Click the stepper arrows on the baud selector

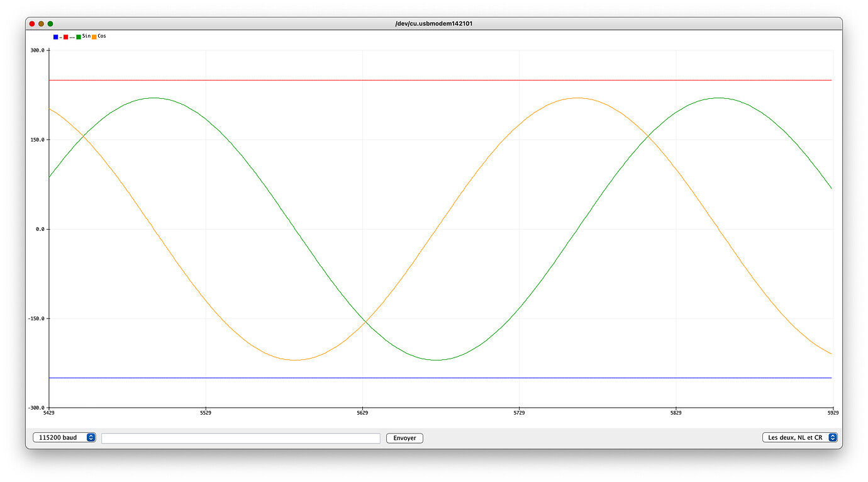(92, 437)
